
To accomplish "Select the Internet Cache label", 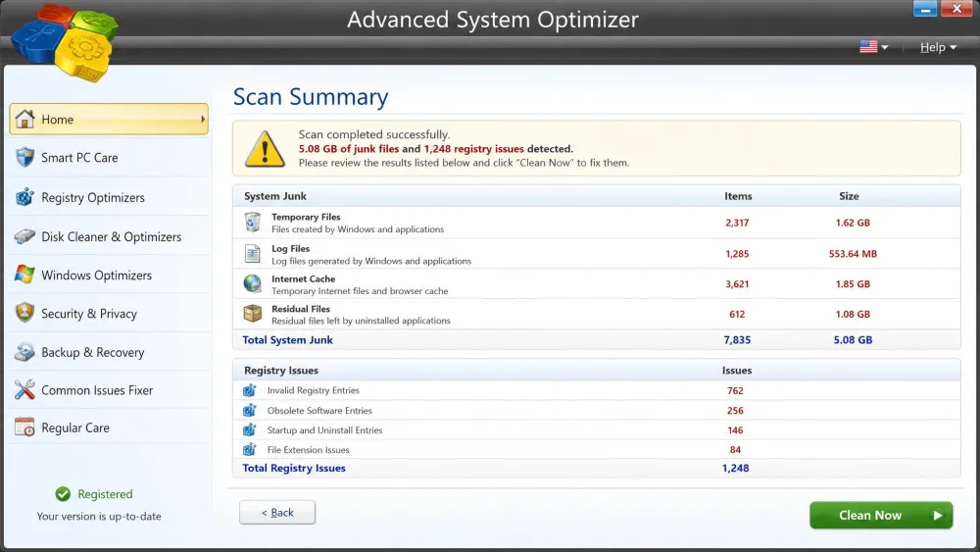I will (303, 278).
